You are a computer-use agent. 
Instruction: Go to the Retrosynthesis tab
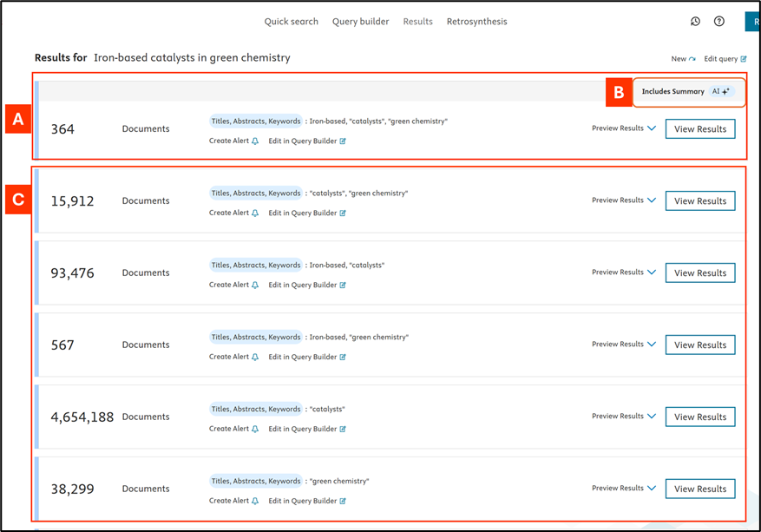click(x=476, y=22)
